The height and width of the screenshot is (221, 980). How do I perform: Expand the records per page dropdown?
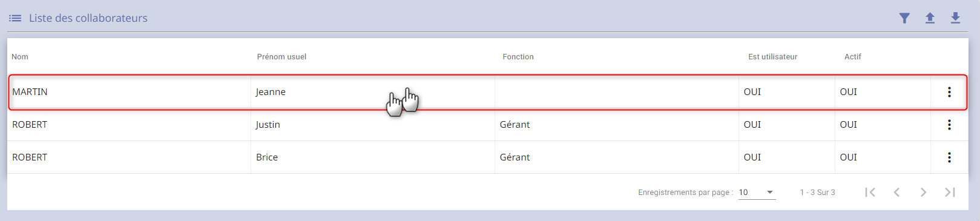757,193
